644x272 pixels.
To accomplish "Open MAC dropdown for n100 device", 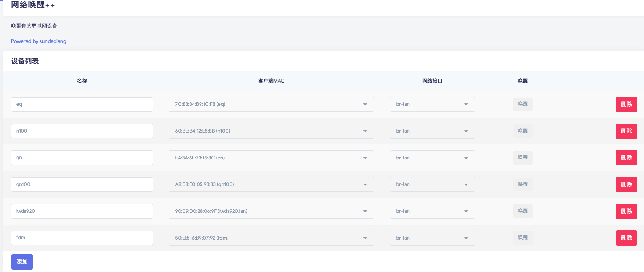I will [271, 131].
